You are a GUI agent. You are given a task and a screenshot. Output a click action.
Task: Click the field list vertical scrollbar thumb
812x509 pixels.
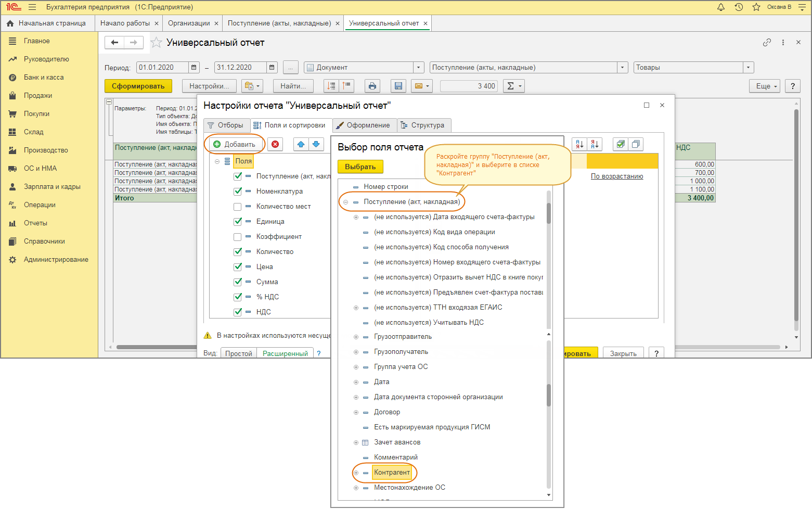549,396
